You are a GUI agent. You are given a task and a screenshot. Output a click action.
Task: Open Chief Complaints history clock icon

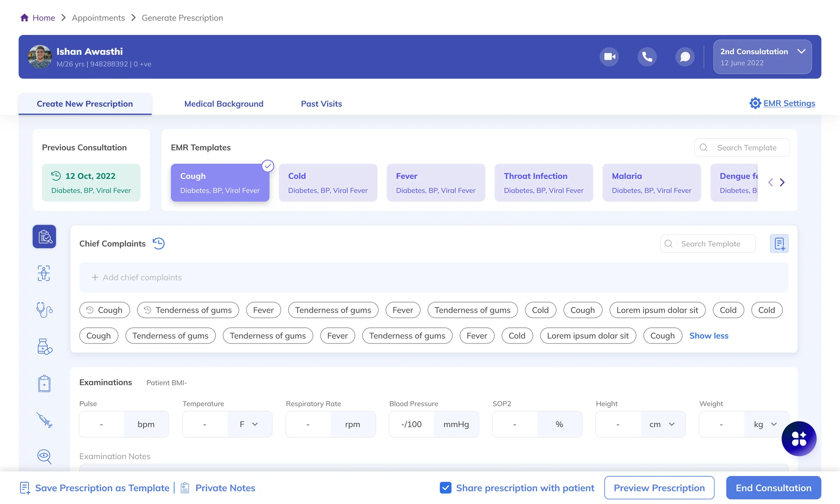tap(158, 243)
